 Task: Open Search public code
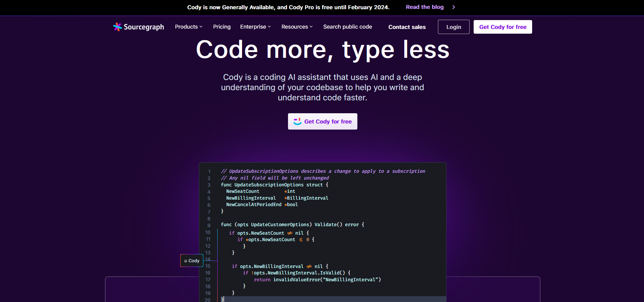tap(348, 27)
